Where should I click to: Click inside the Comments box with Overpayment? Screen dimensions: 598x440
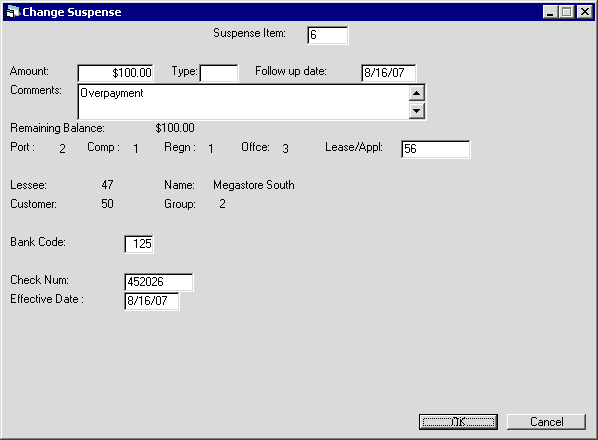[243, 102]
